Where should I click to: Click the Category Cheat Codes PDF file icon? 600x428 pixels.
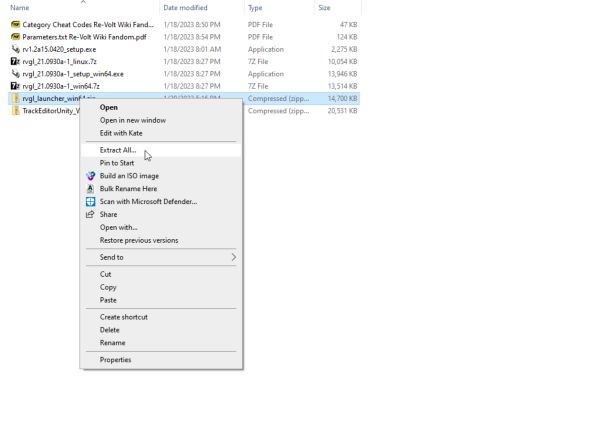[15, 24]
